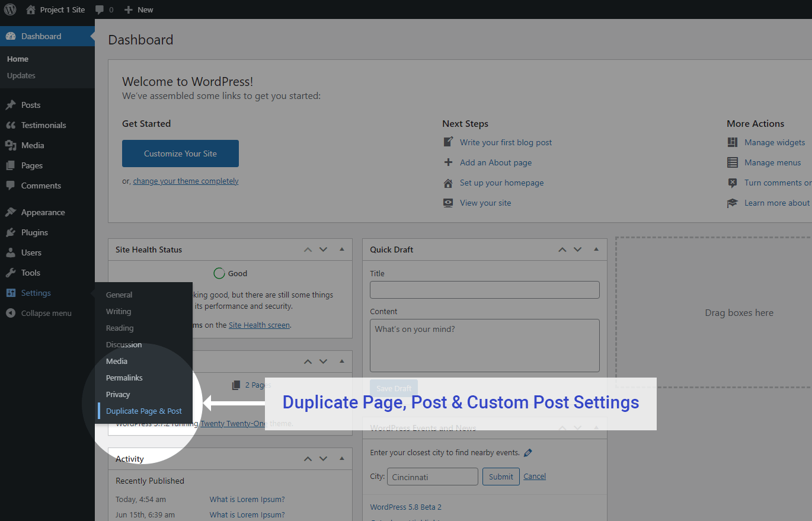This screenshot has width=812, height=521.
Task: Click the WordPress logo in the admin bar
Action: pos(10,9)
